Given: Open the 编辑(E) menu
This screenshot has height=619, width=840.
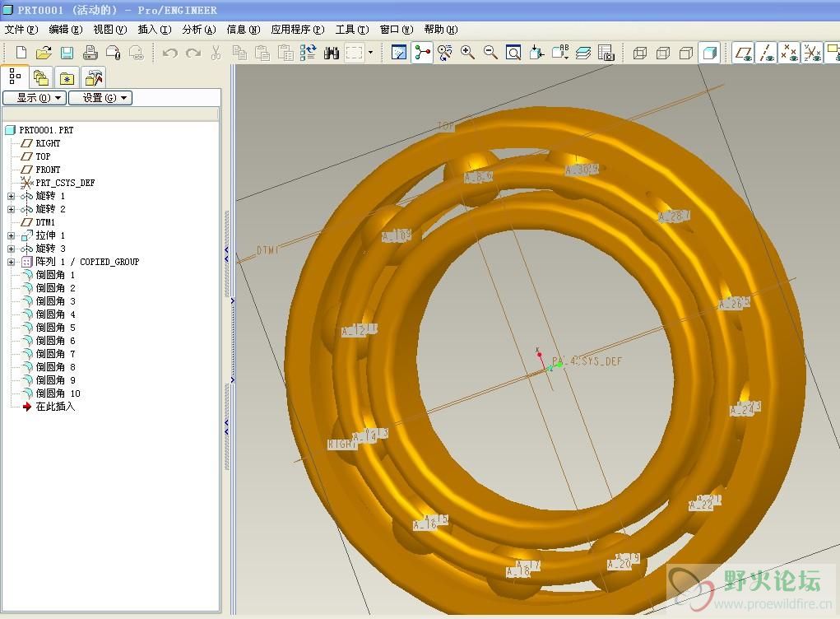Looking at the screenshot, I should click(65, 30).
